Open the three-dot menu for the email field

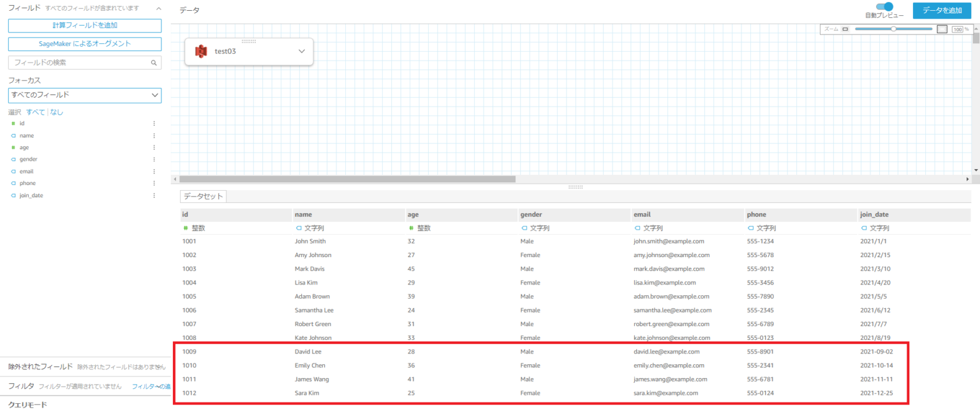click(x=153, y=171)
